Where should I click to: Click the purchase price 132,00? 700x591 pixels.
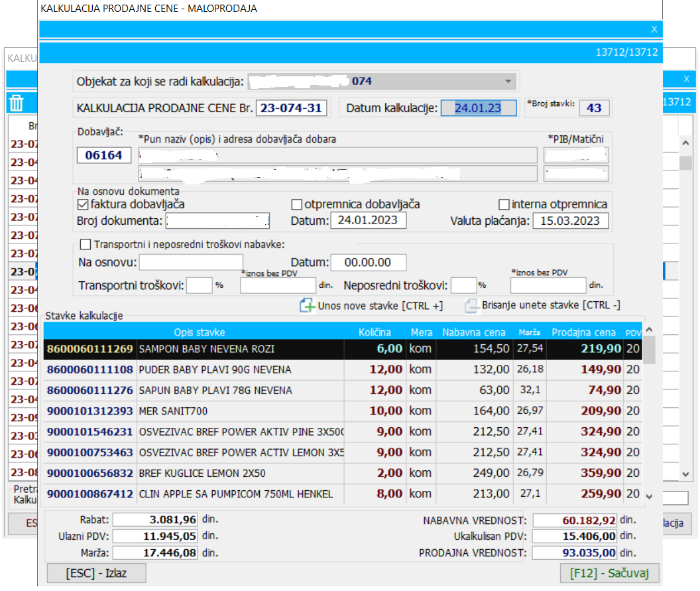[x=491, y=370]
